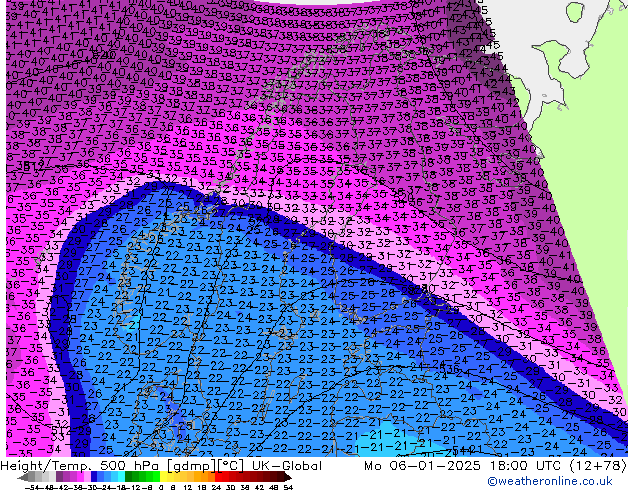Viewport: 634px width, 490px height.
Task: Click the 'Height/Temp. 500 hPa' title text
Action: (x=82, y=466)
